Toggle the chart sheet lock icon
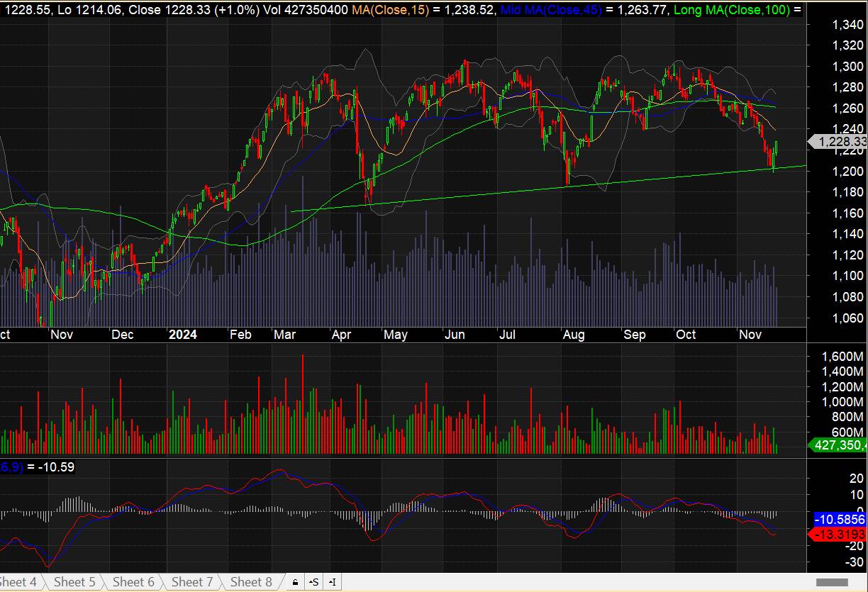The height and width of the screenshot is (592, 868). pos(295,582)
